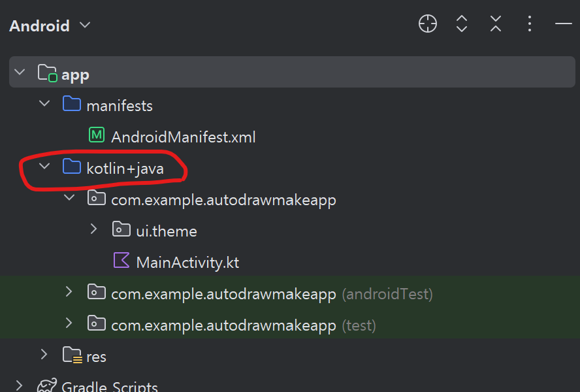Select the main com.example.autodrawmakeapp package label

point(224,201)
